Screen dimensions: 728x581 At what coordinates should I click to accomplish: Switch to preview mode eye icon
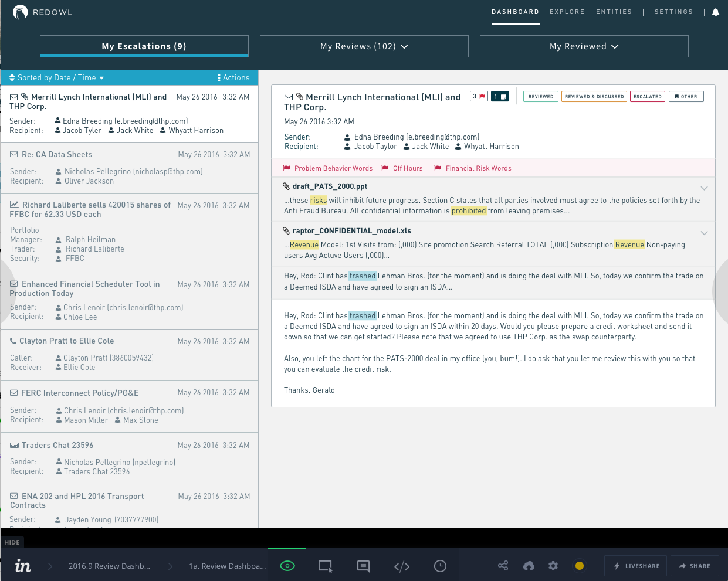[287, 566]
